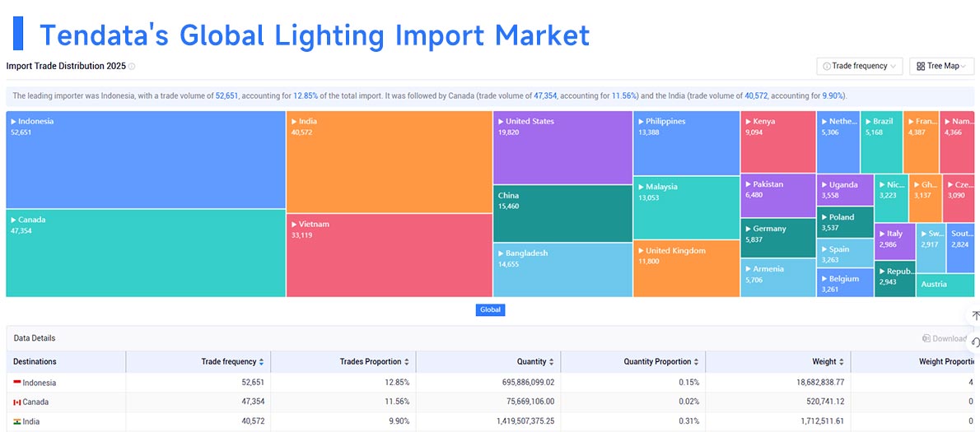This screenshot has width=980, height=432.
Task: Click the Pakistan tile
Action: pos(778,196)
